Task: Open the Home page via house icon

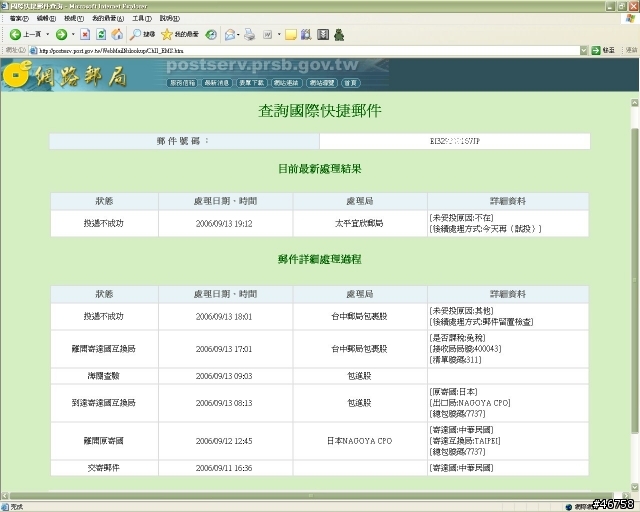Action: [117, 35]
